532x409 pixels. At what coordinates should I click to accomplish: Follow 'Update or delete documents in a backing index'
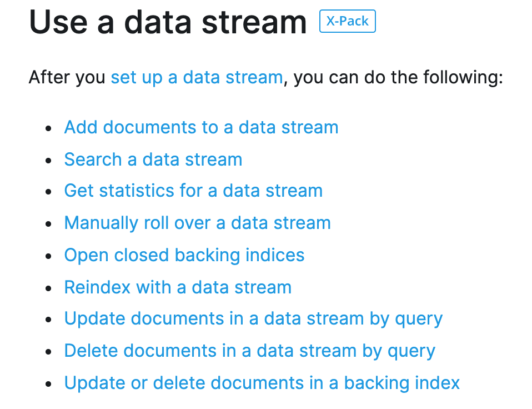click(x=262, y=383)
